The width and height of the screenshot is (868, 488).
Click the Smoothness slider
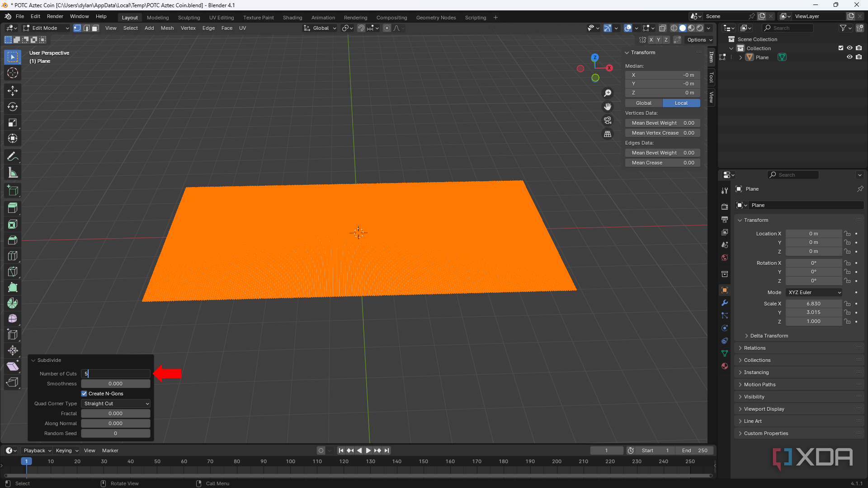pos(115,383)
